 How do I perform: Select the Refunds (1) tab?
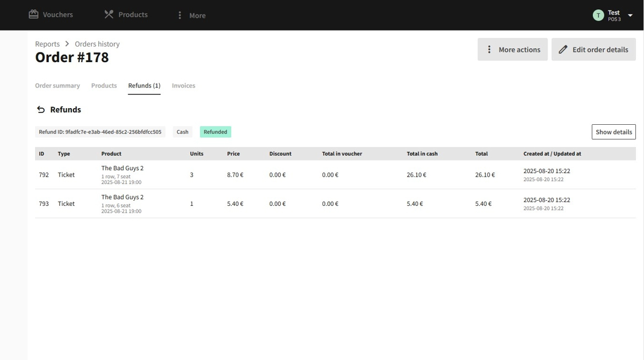pos(144,86)
